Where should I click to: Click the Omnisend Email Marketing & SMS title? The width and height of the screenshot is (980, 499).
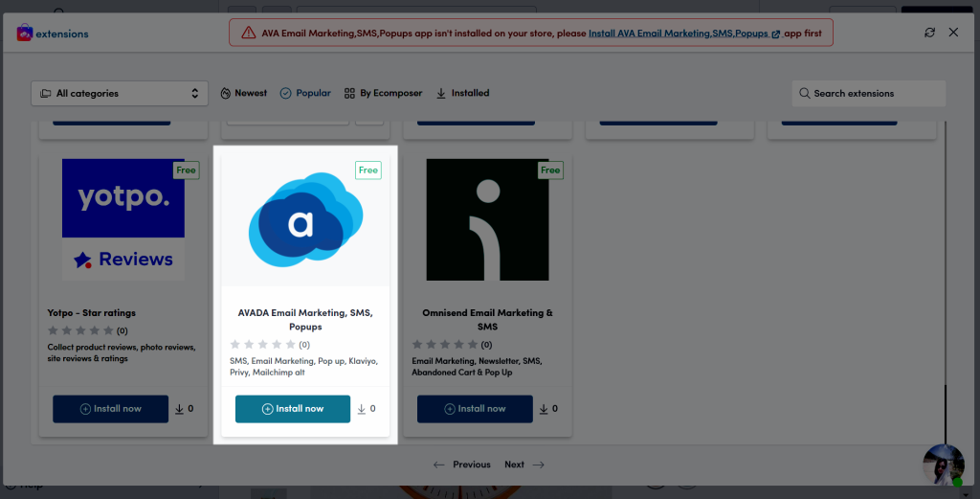tap(487, 320)
